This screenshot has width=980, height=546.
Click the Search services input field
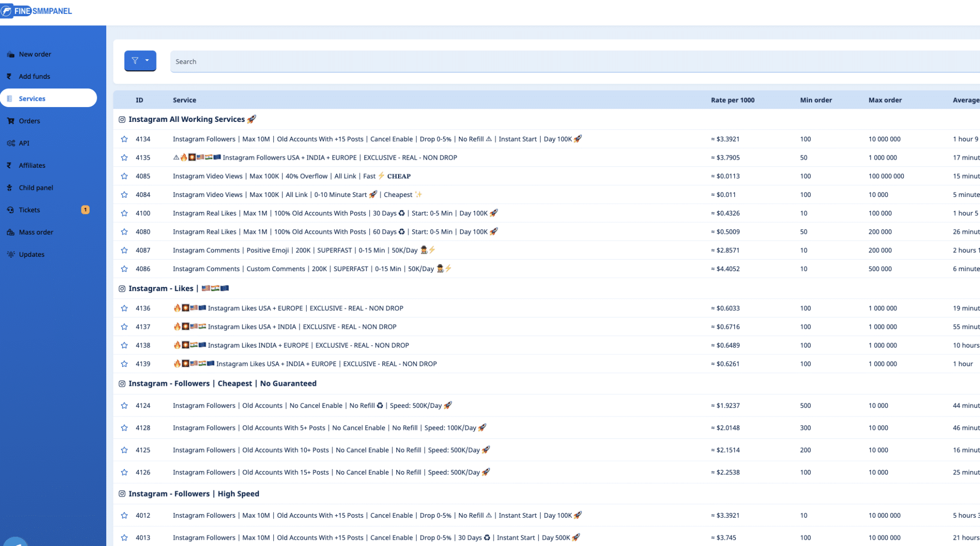[574, 62]
